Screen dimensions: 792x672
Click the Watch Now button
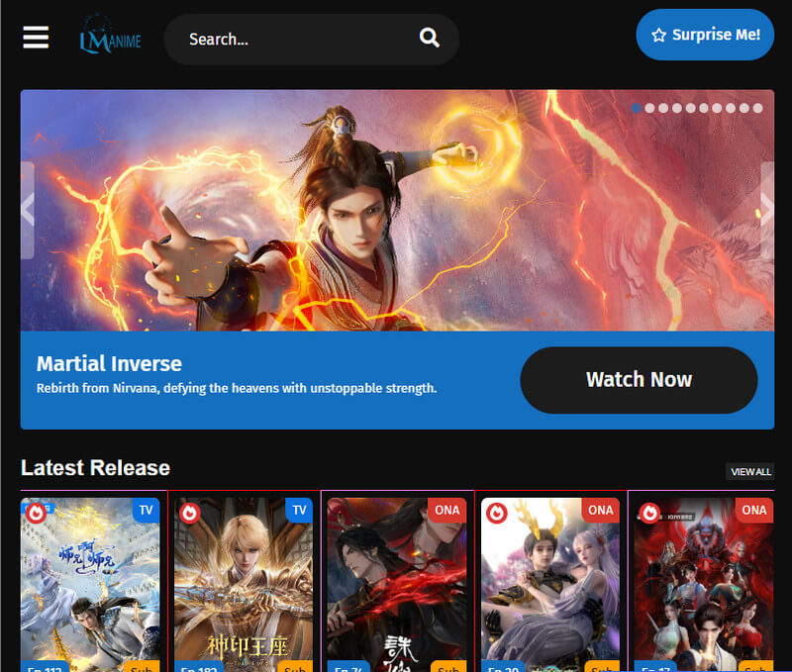coord(639,380)
